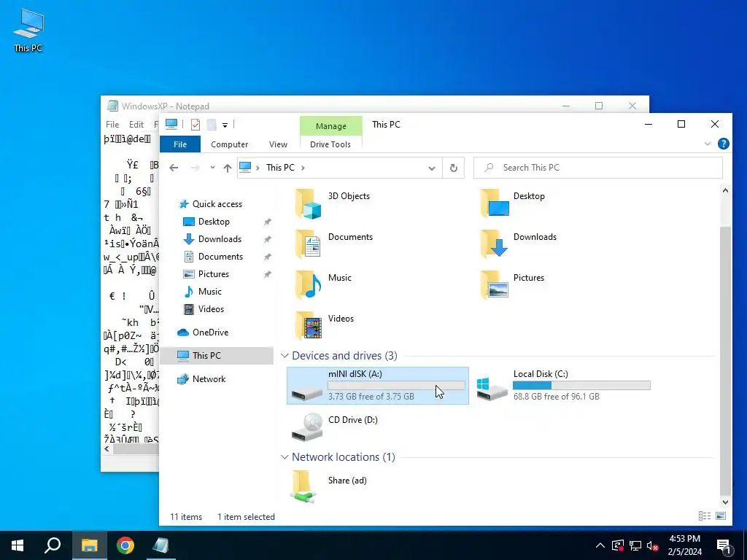Select the Manage contextual tab
747x560 pixels.
coord(330,126)
